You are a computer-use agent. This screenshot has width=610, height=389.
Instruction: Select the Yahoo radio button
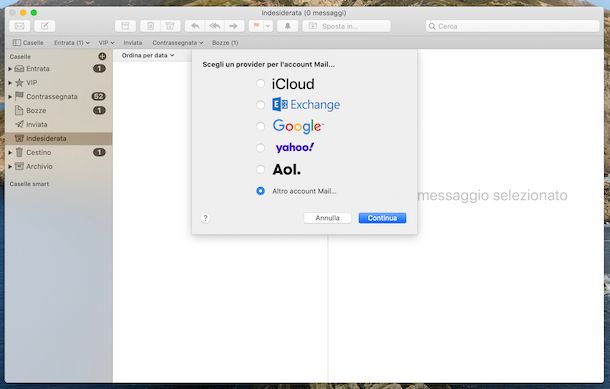click(261, 148)
